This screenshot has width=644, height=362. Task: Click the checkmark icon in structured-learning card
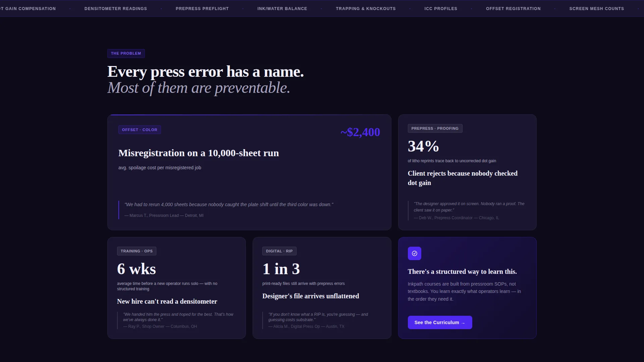point(414,253)
